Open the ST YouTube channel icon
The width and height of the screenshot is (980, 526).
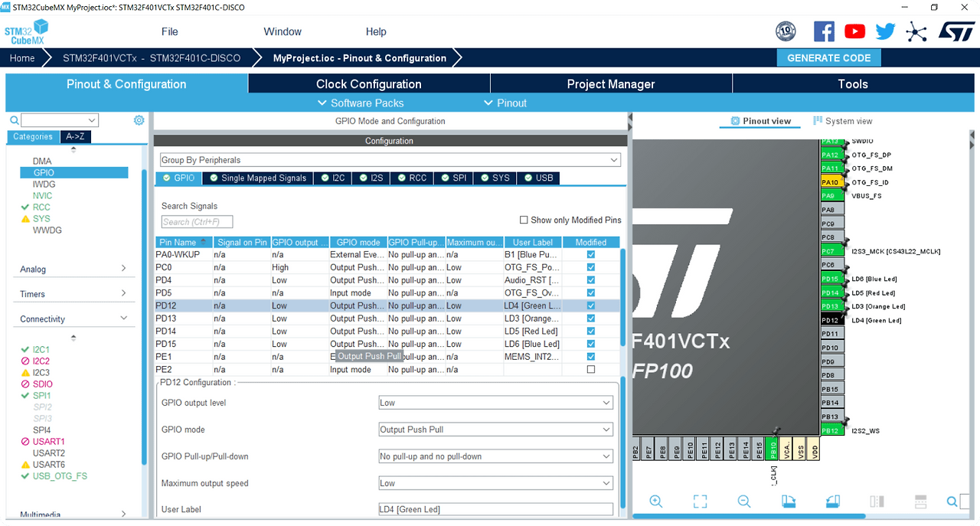(x=854, y=31)
